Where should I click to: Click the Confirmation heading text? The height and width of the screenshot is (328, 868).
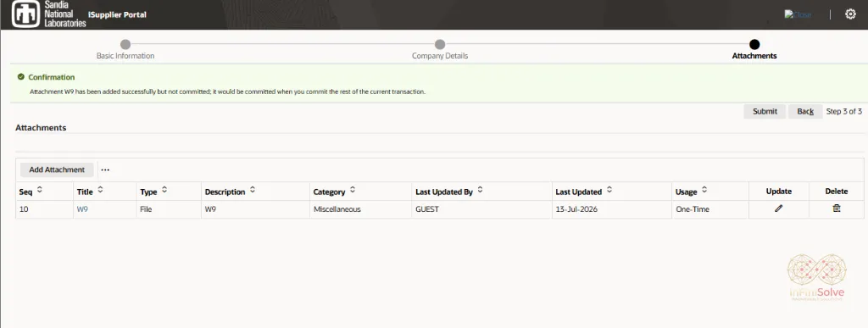(x=52, y=77)
